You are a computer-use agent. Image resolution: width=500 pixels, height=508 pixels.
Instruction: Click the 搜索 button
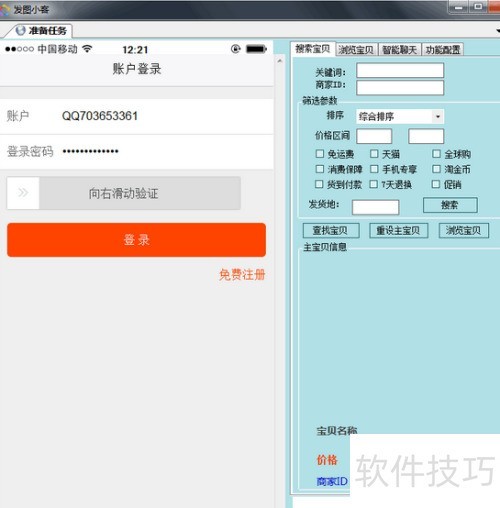[450, 205]
